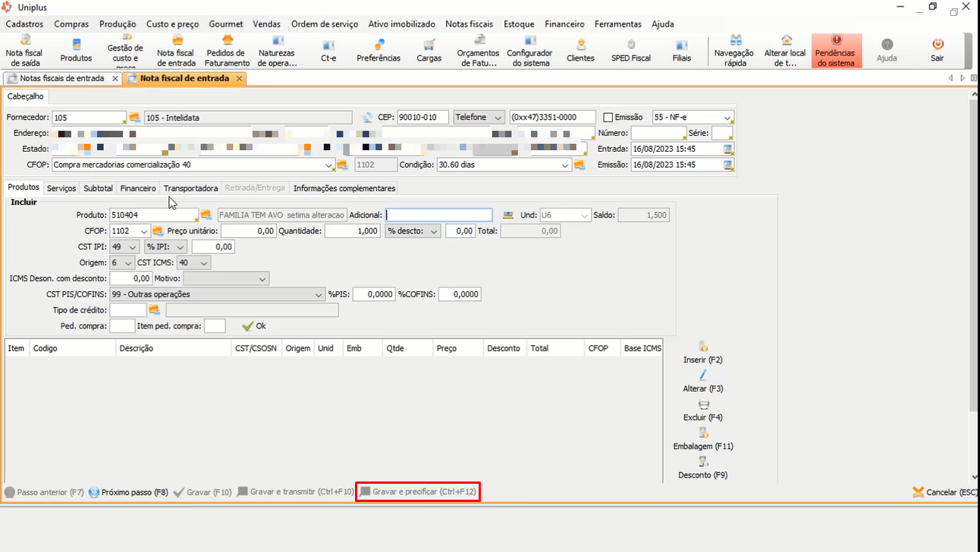Open supplier lookup next to Fornecedor field
Image resolution: width=980 pixels, height=552 pixels.
[x=134, y=118]
